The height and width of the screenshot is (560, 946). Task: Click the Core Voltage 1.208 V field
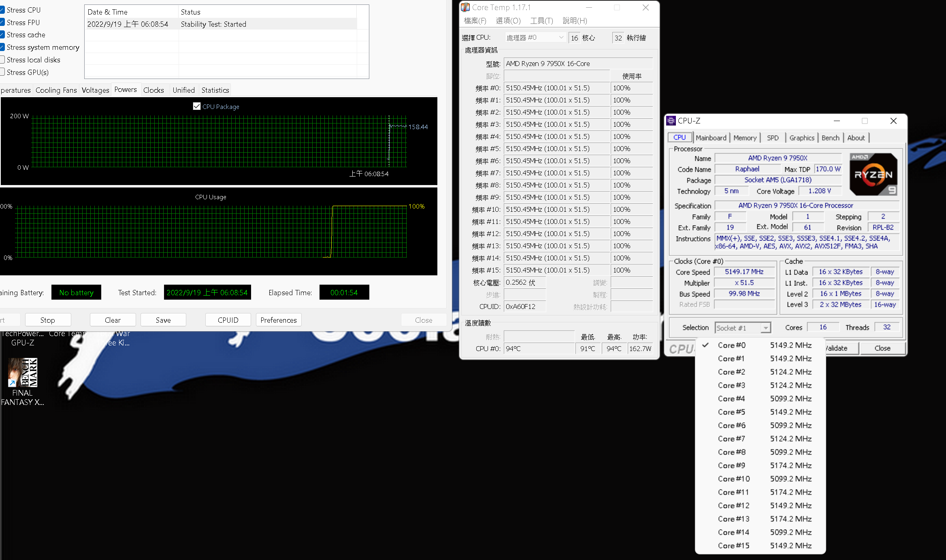[x=820, y=191]
